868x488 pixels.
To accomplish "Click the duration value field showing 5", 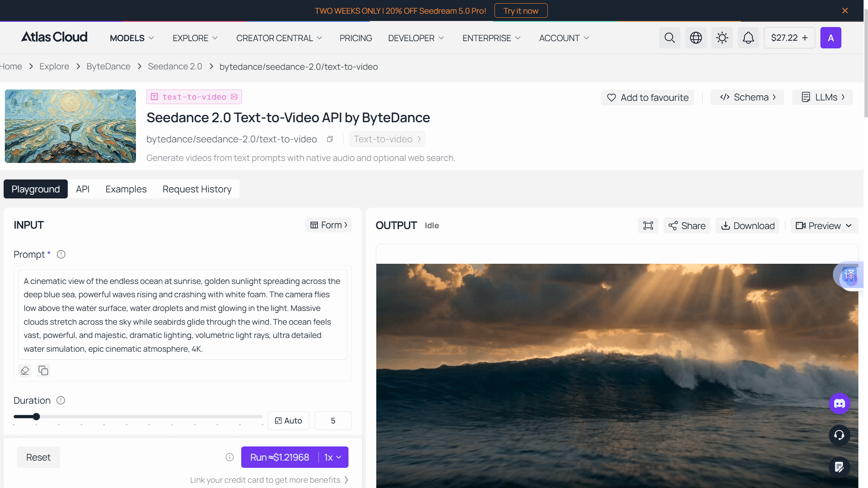I will coord(333,421).
